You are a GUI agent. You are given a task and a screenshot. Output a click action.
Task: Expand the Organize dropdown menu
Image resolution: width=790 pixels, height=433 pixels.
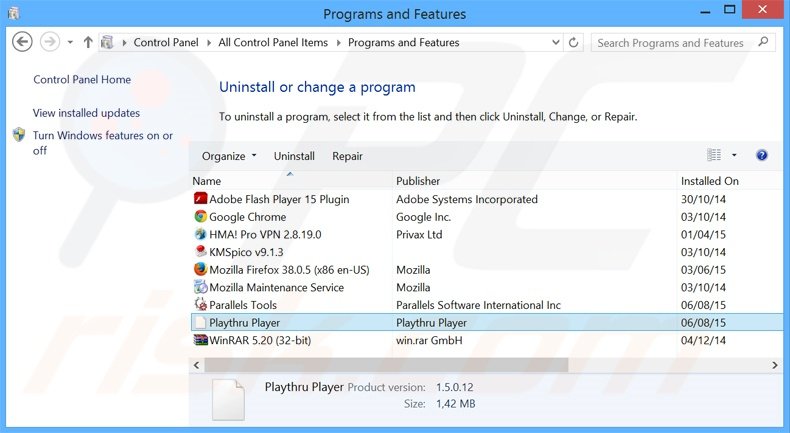pos(229,156)
